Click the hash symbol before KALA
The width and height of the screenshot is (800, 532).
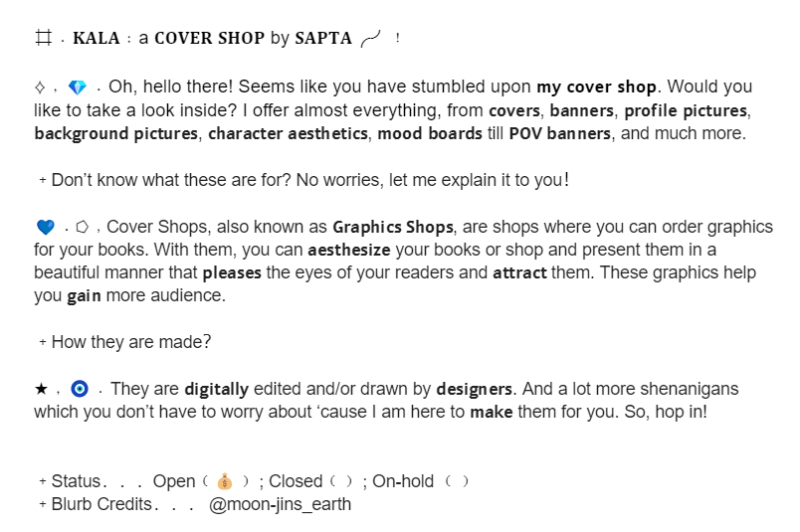(43, 39)
